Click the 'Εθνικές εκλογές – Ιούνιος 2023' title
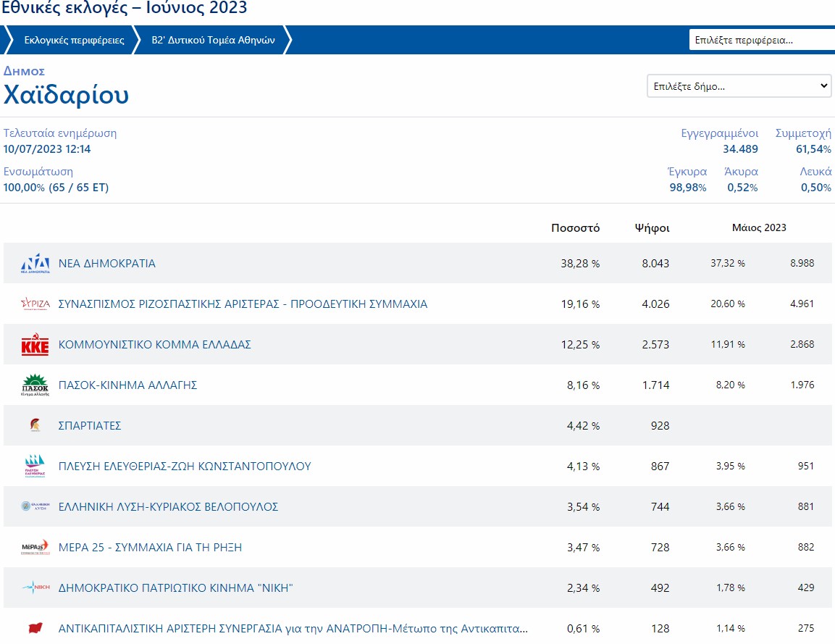Viewport: 835px width, 644px height. (125, 8)
